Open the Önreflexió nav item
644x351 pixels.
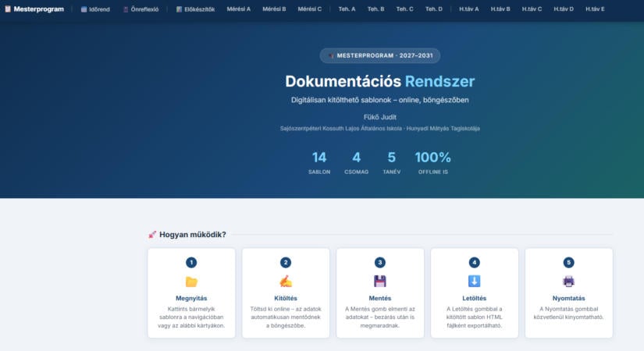coord(141,9)
